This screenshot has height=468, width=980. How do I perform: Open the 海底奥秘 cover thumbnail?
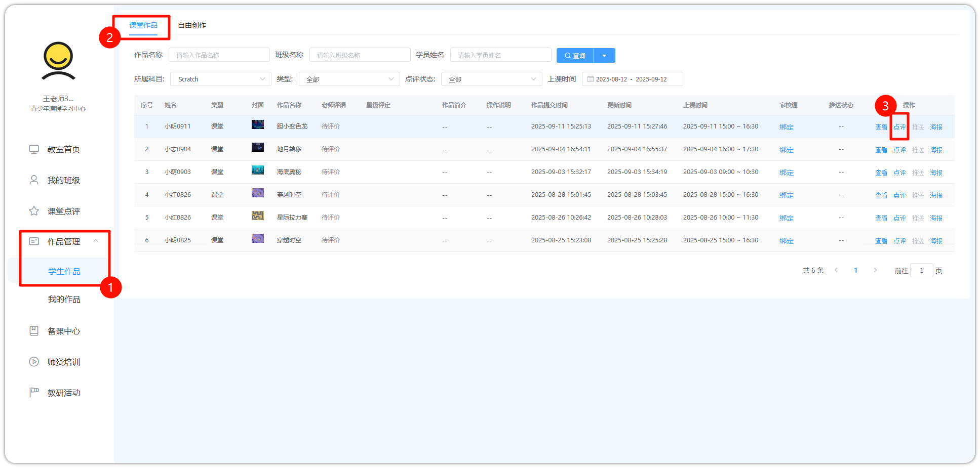click(257, 171)
